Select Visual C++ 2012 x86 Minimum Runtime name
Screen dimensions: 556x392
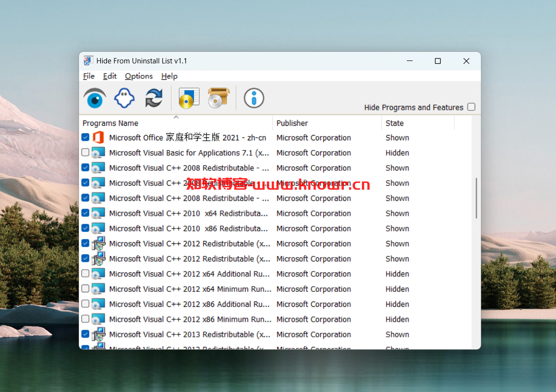tap(190, 319)
